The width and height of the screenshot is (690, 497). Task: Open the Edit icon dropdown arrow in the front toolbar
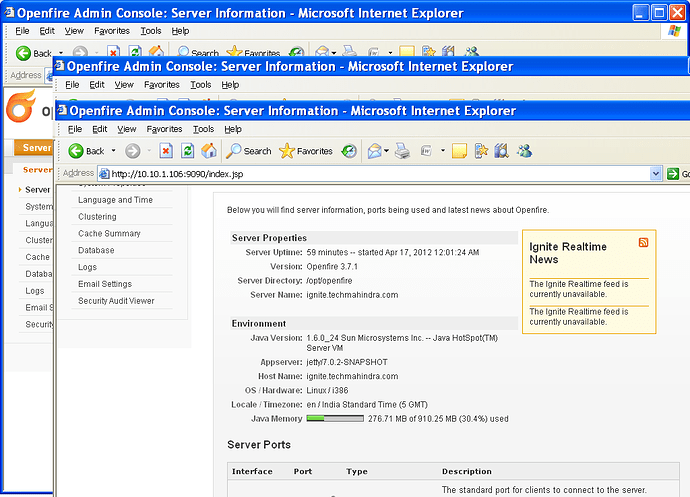pyautogui.click(x=443, y=151)
